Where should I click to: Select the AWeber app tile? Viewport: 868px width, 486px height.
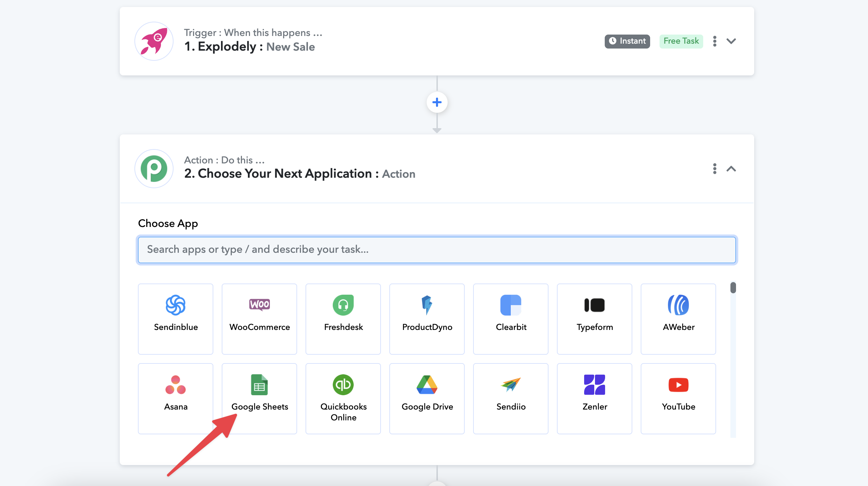coord(678,318)
